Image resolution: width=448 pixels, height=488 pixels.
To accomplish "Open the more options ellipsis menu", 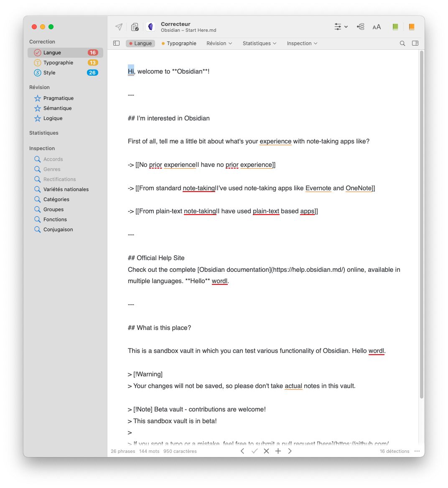I will (417, 451).
